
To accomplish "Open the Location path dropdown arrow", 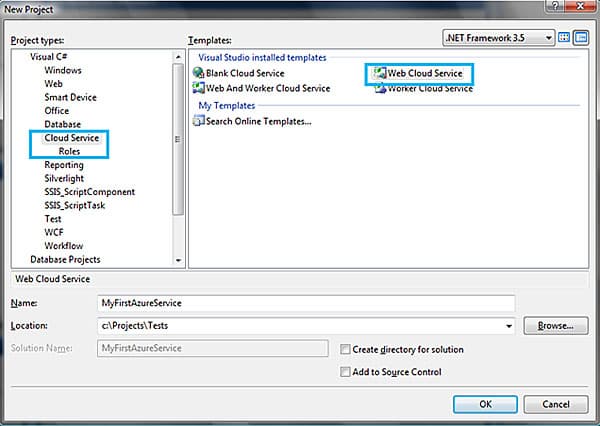I will 509,326.
